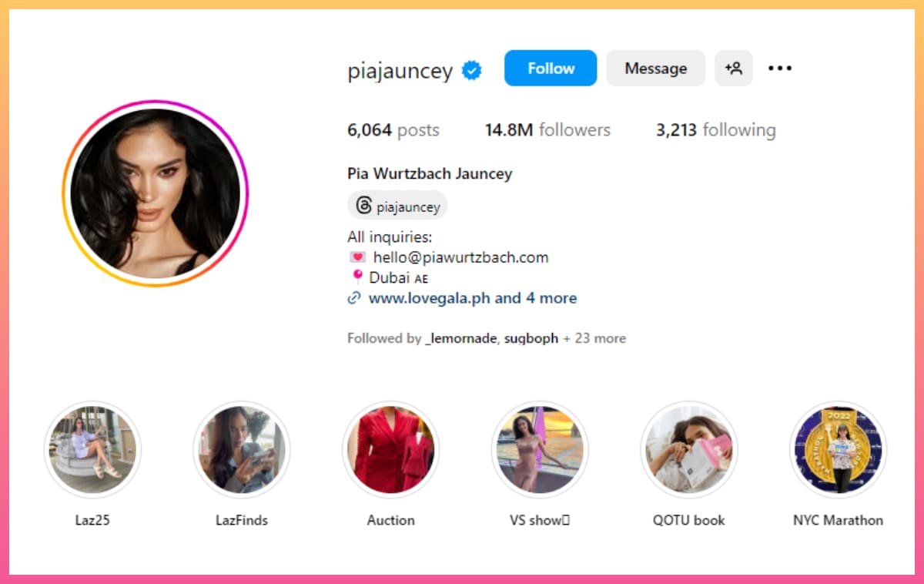Screen dimensions: 924x584
Task: Open the VS show story highlight
Action: [x=540, y=450]
